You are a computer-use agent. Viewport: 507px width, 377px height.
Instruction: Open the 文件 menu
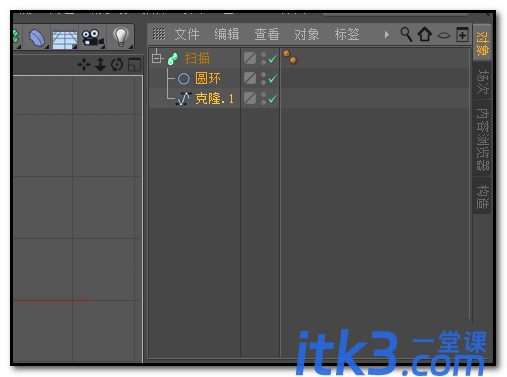[187, 34]
